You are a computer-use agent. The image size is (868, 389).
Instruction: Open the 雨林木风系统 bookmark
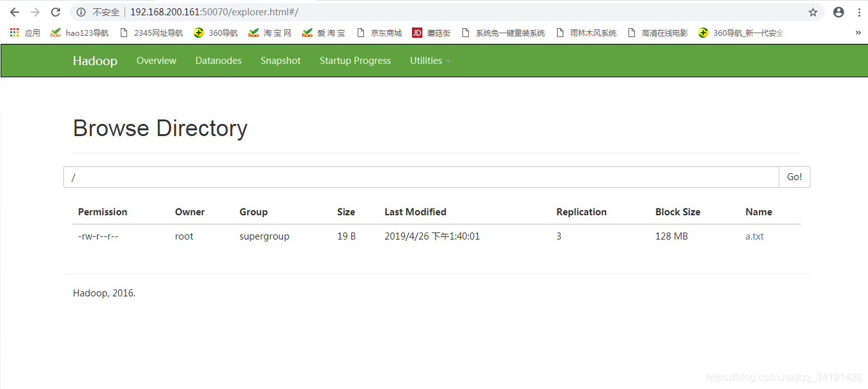[x=586, y=33]
